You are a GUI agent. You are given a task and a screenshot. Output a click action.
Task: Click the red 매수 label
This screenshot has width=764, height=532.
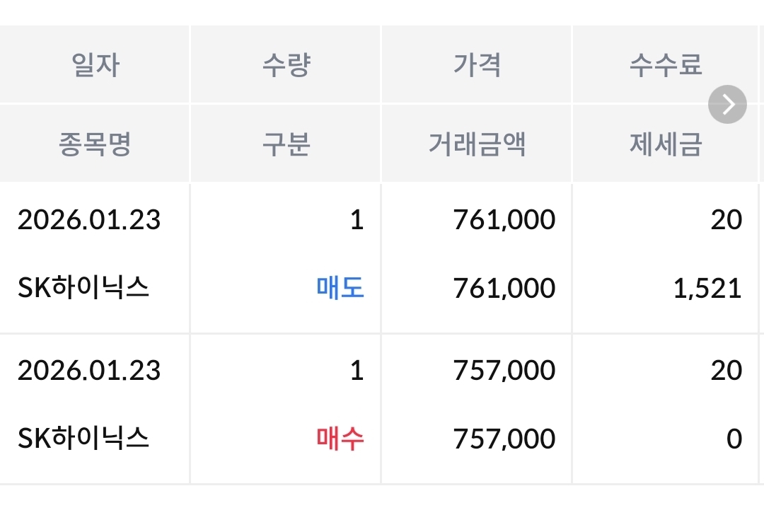click(340, 439)
